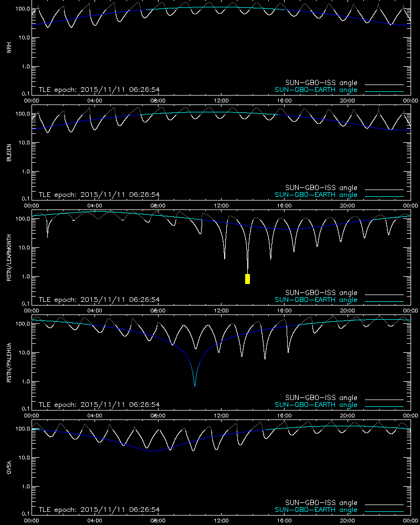This screenshot has height=525, width=420.
Task: Click the cyan legend line sample in BLEIEN panel
Action: 384,196
